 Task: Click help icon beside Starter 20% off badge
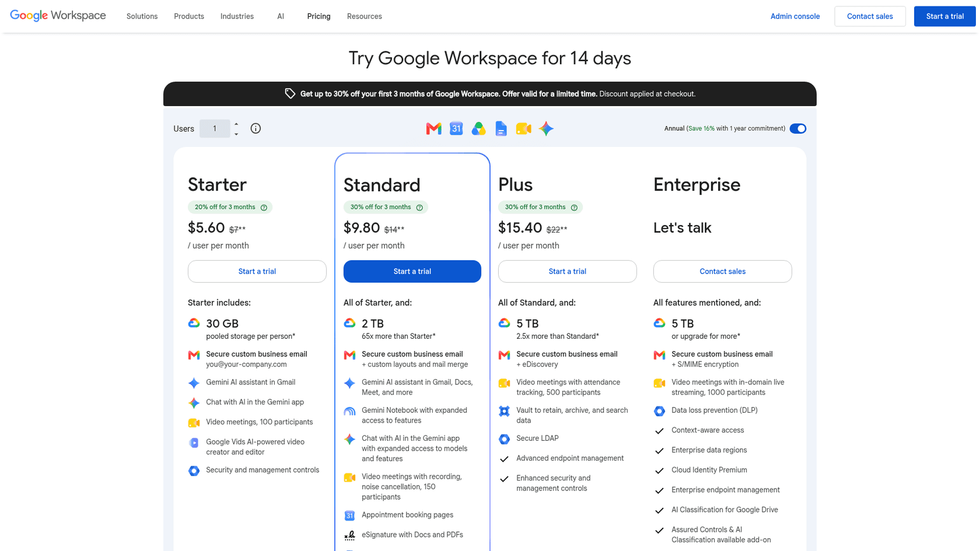coord(264,208)
